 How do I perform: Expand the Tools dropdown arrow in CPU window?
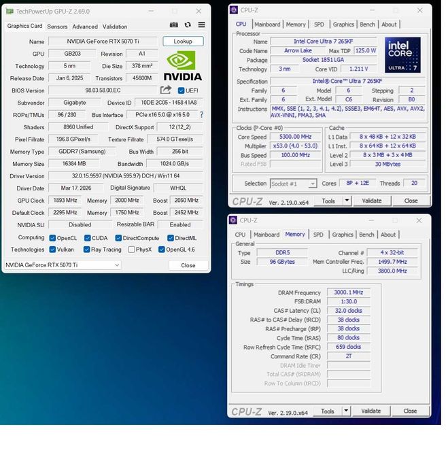pos(347,201)
